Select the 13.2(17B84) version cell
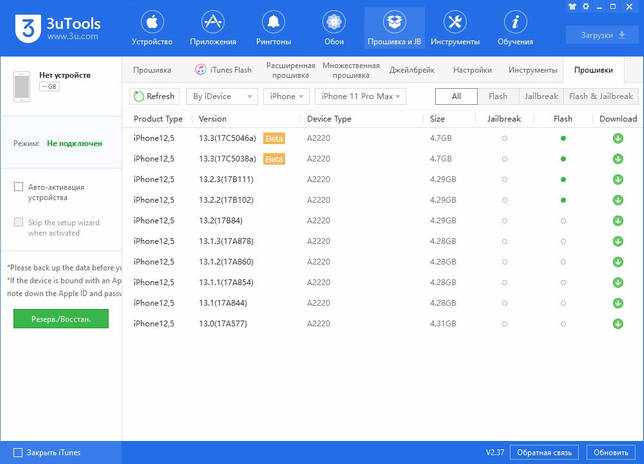 click(x=221, y=221)
